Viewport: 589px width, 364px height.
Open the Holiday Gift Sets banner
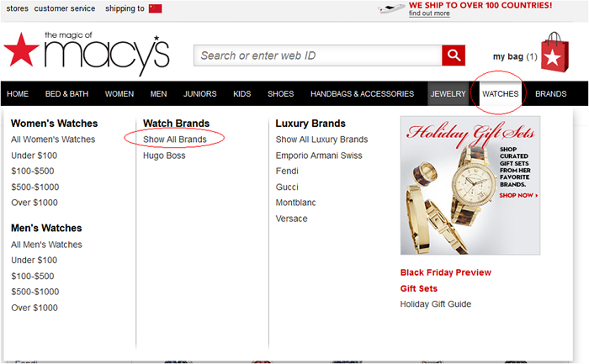(x=470, y=186)
